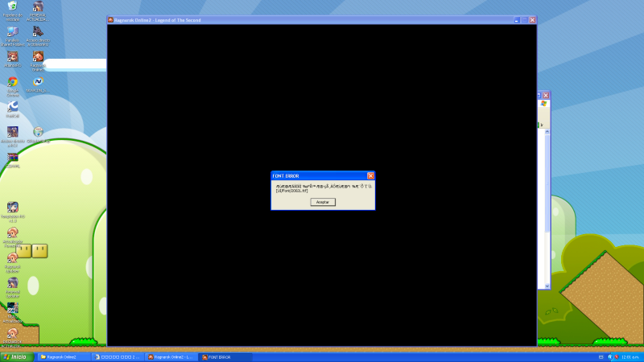This screenshot has width=644, height=362.
Task: Open the blue C-logo desktop shortcut
Action: (13, 109)
